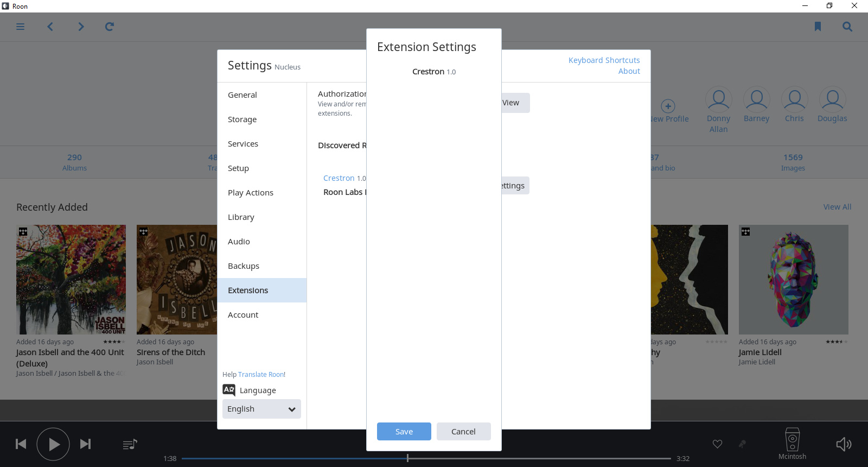868x467 pixels.
Task: Open the Jamie Lidell album cover
Action: (793, 280)
